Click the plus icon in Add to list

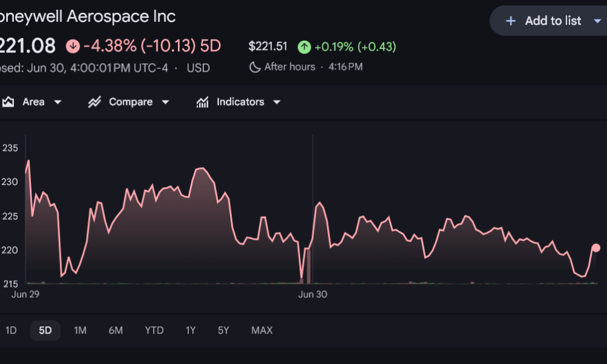(510, 21)
